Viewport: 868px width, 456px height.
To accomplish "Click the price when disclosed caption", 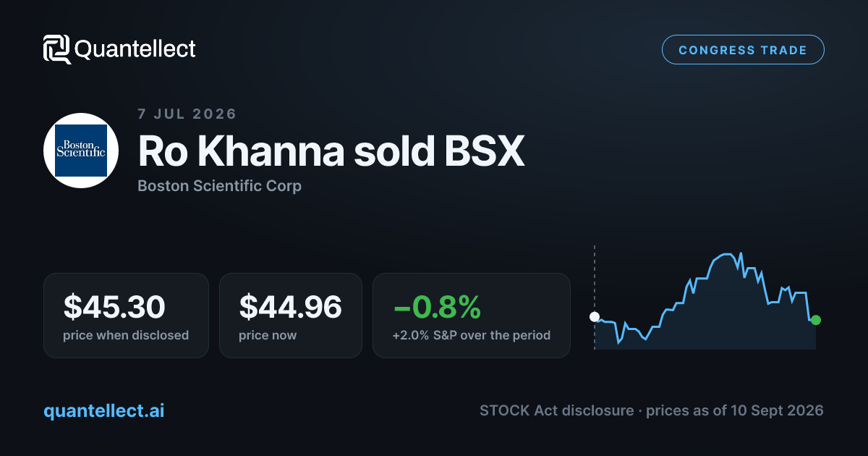I will tap(126, 335).
